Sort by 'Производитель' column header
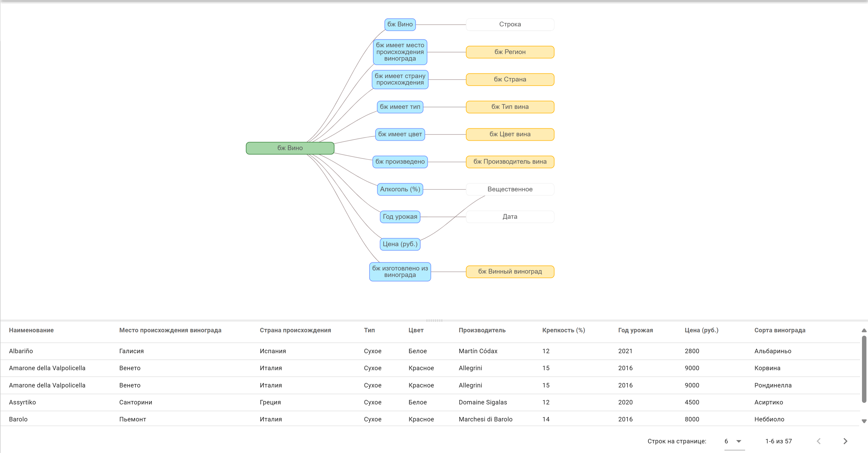The height and width of the screenshot is (453, 868). (482, 330)
